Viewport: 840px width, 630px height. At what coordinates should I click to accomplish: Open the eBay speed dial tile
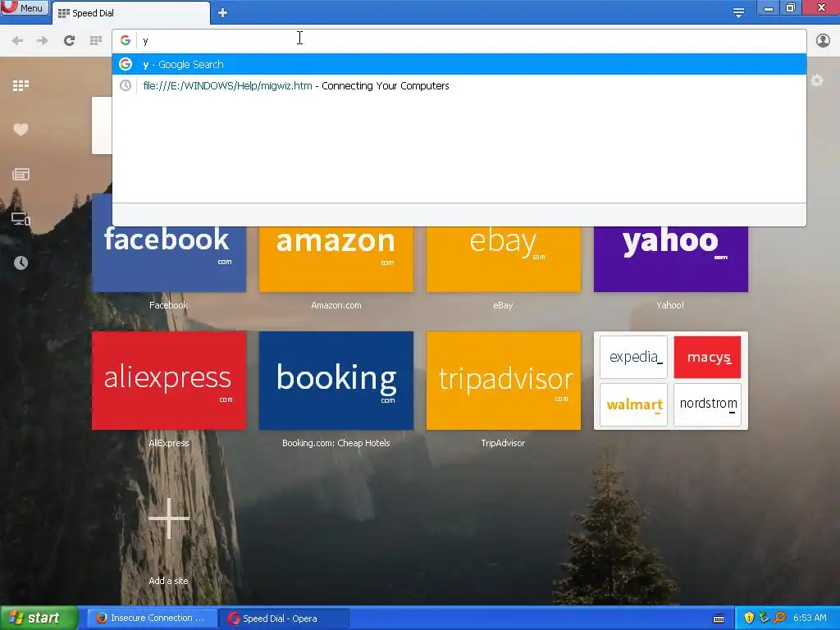[x=503, y=258]
